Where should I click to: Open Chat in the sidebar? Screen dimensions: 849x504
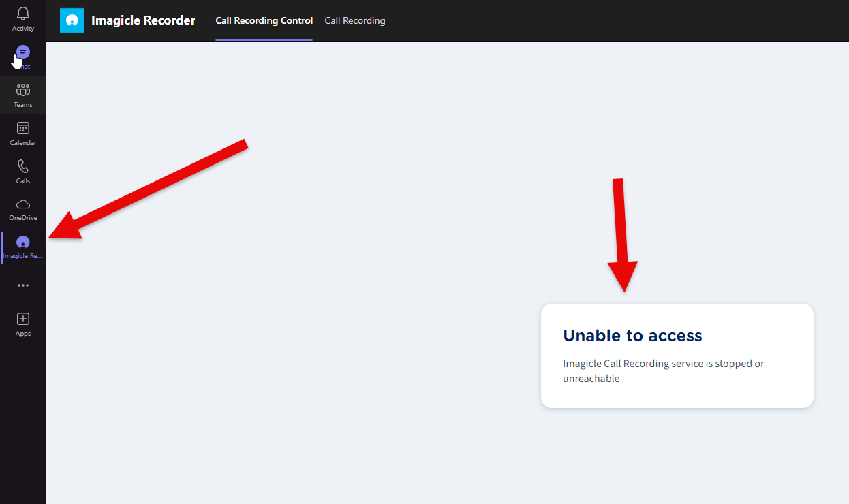pos(23,52)
